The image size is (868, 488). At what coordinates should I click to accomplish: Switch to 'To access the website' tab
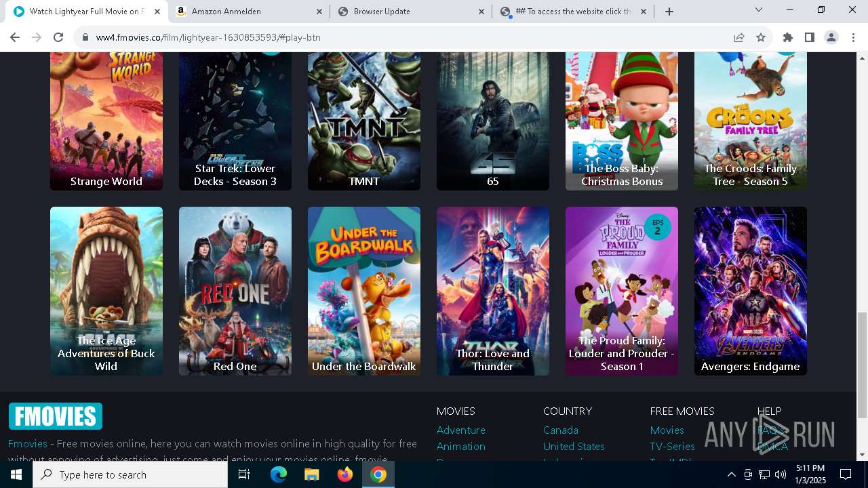(x=574, y=12)
